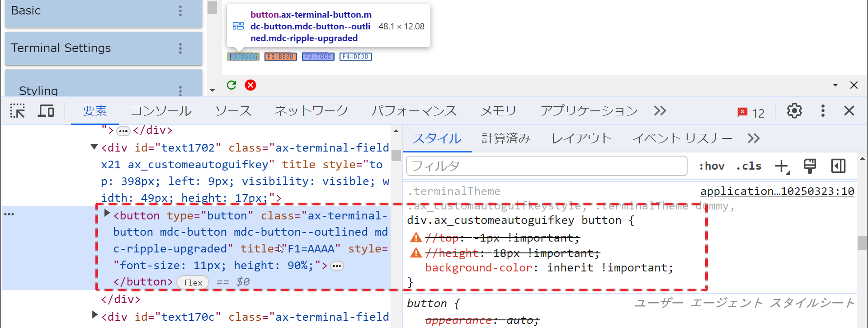Show more DevTools panel tabs
Image resolution: width=868 pixels, height=328 pixels.
click(660, 111)
